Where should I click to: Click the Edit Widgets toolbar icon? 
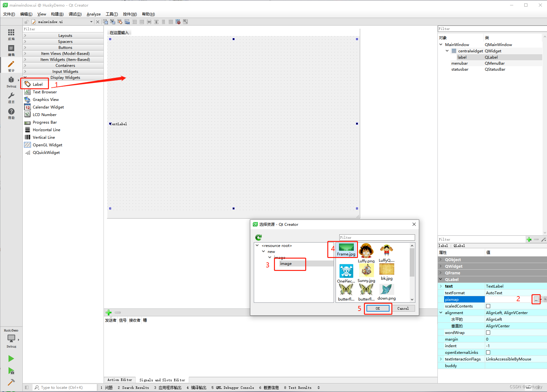pos(105,22)
